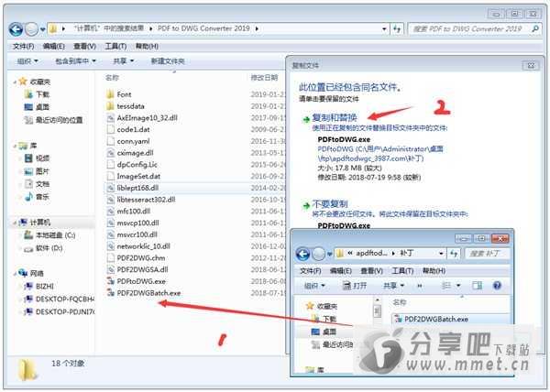Viewport: 550px width, 392px height.
Task: Click the refresh button next to the main address bar
Action: 397,28
